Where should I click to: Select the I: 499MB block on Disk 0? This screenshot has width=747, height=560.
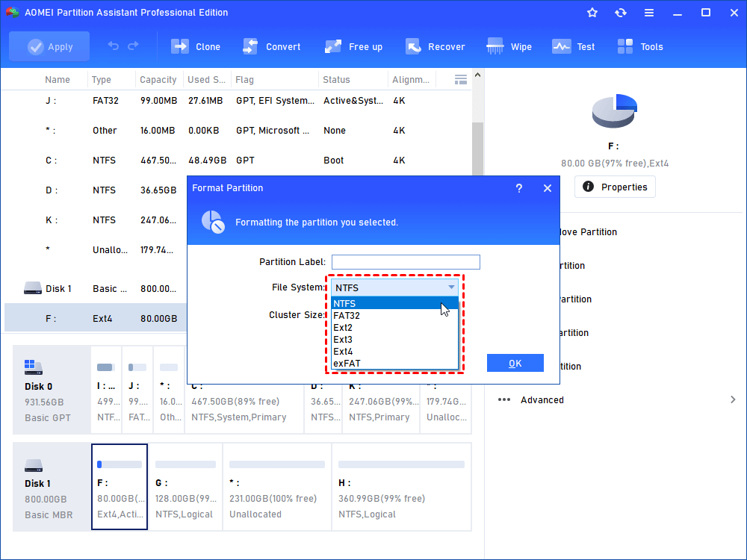106,390
